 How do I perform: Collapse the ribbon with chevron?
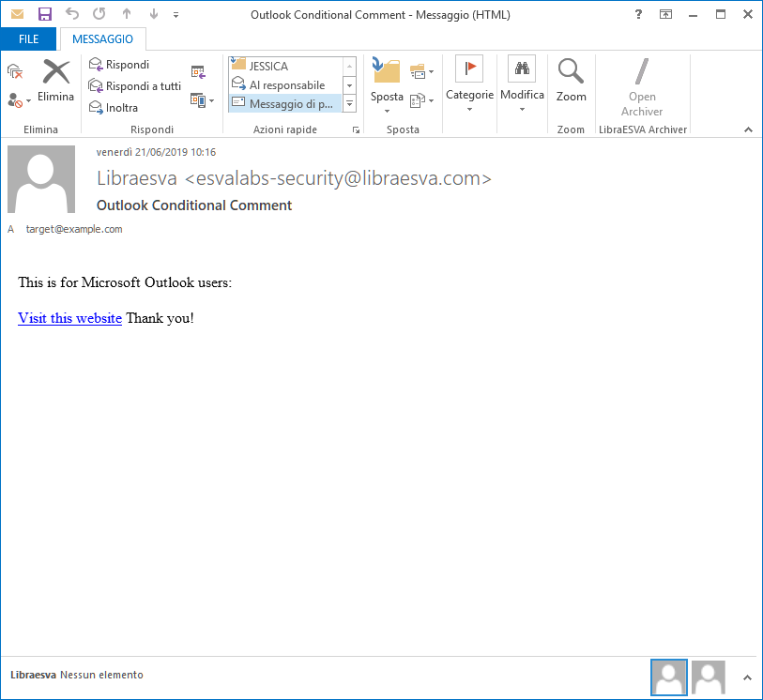pos(748,129)
